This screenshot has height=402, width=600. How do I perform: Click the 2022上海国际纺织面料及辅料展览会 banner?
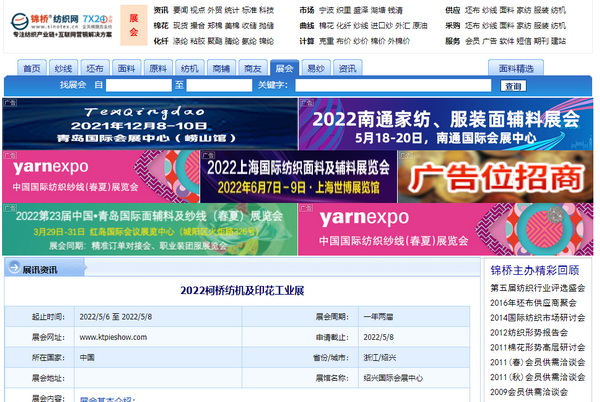[x=297, y=176]
